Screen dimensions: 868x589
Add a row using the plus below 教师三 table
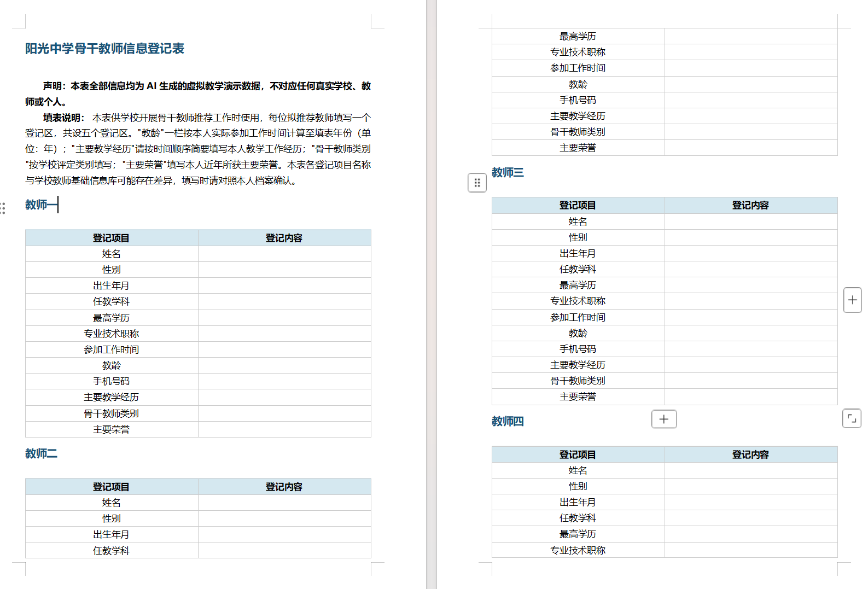[664, 419]
